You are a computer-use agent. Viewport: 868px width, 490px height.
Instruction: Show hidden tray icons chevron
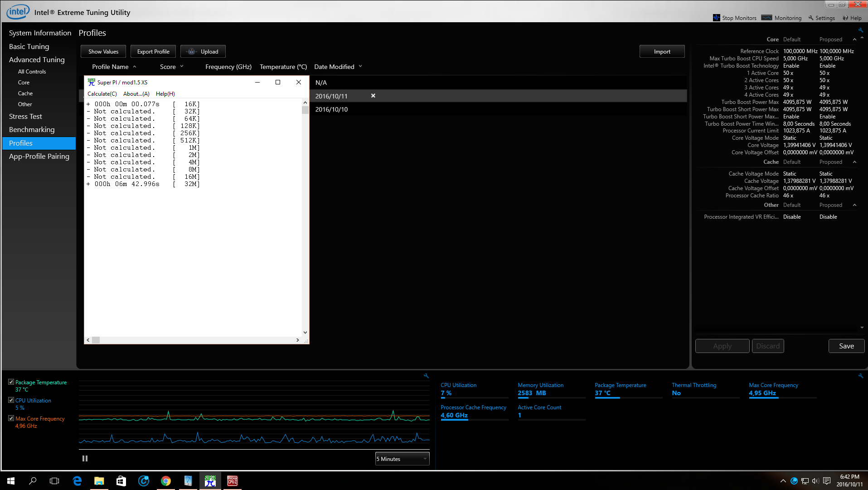783,481
